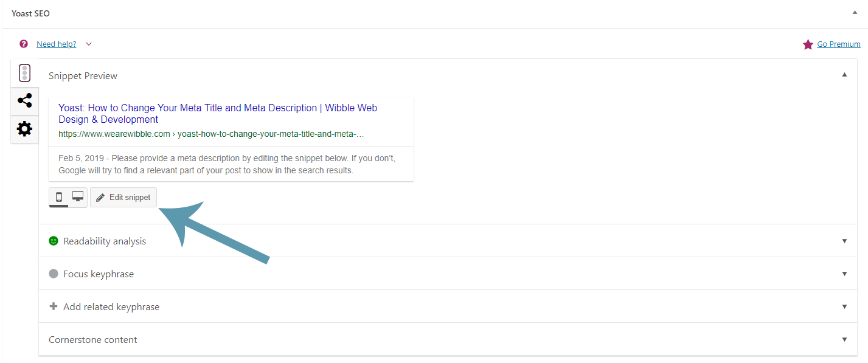868x363 pixels.
Task: Open the Social share tab
Action: [24, 100]
